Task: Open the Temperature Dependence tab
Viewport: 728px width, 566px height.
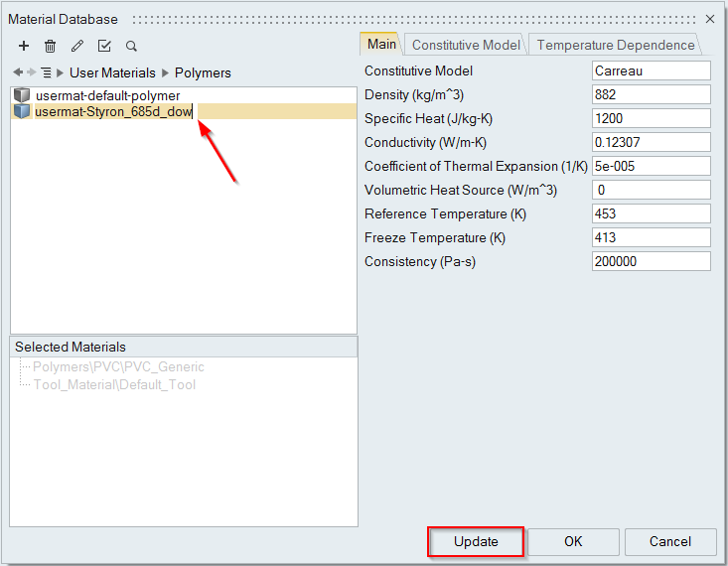Action: click(x=616, y=45)
